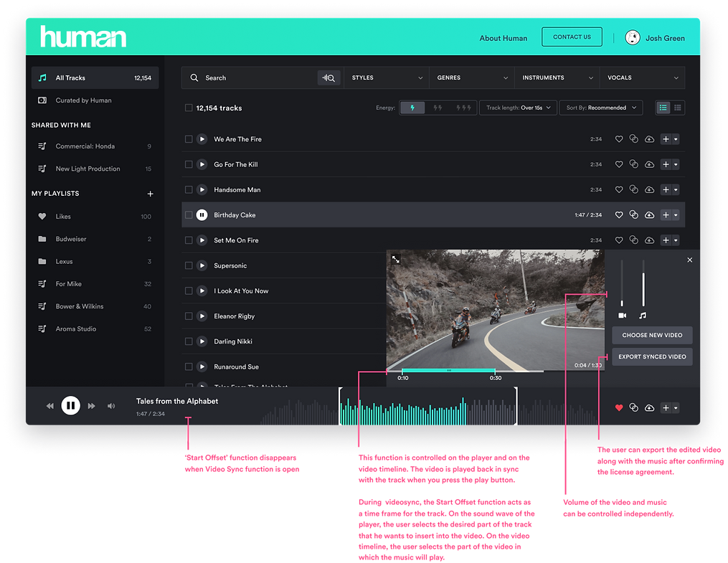Image resolution: width=728 pixels, height=563 pixels.
Task: Switch to compact list view icon
Action: tap(678, 108)
